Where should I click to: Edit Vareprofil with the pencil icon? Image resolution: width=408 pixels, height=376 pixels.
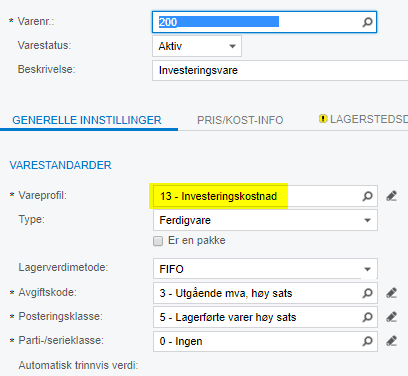point(391,196)
